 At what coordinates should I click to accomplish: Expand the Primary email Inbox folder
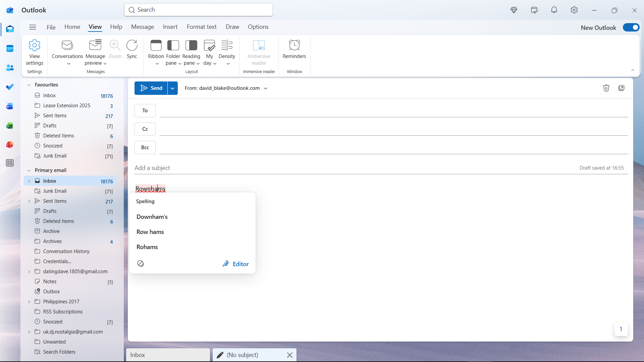coord(29,181)
